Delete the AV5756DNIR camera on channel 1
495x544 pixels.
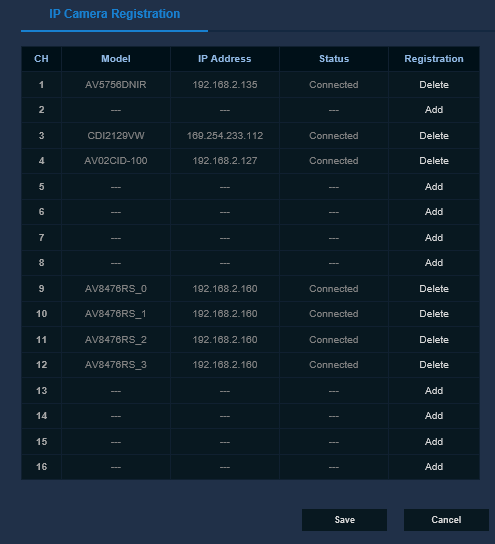click(434, 85)
